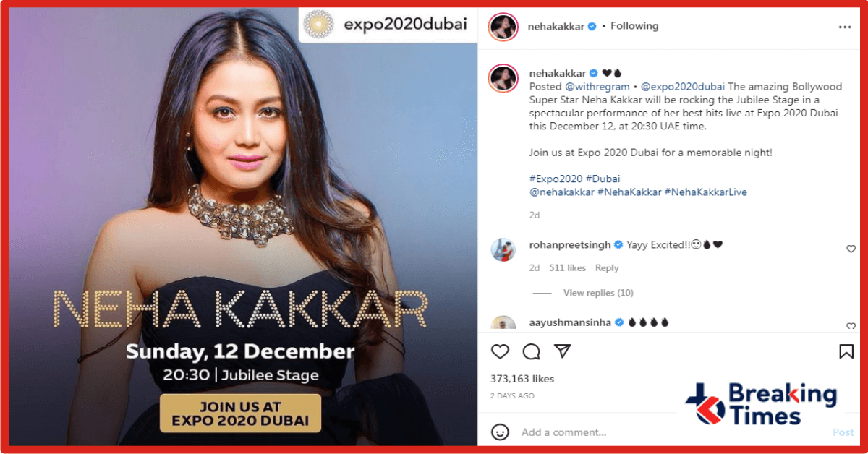This screenshot has height=454, width=868.
Task: Reply to rohanpreetsingh's comment
Action: coord(607,268)
